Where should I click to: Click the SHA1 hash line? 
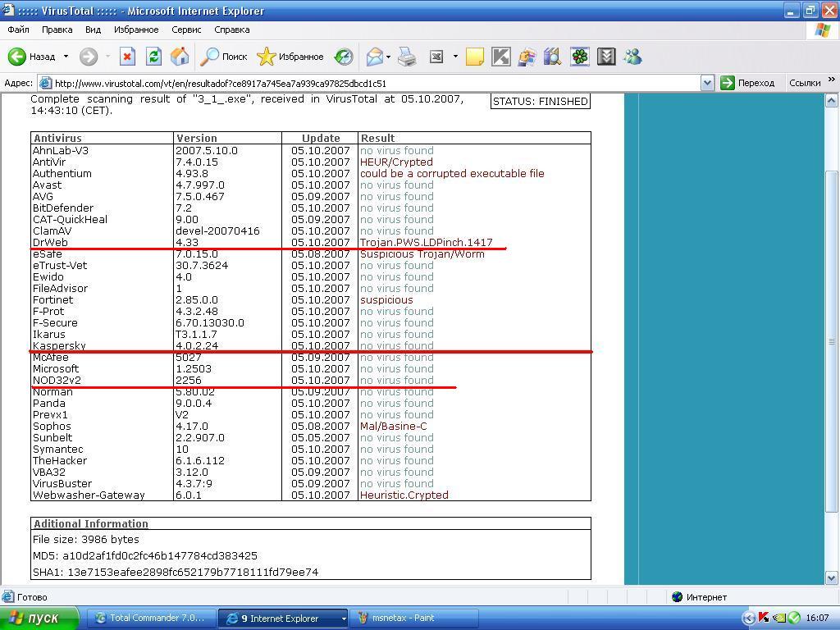click(x=176, y=572)
